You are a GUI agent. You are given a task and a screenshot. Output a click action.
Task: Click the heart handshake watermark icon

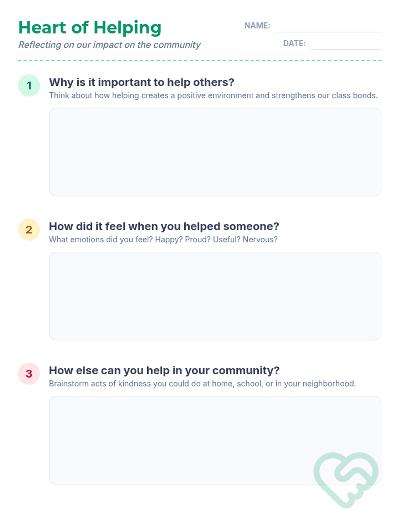pyautogui.click(x=346, y=480)
